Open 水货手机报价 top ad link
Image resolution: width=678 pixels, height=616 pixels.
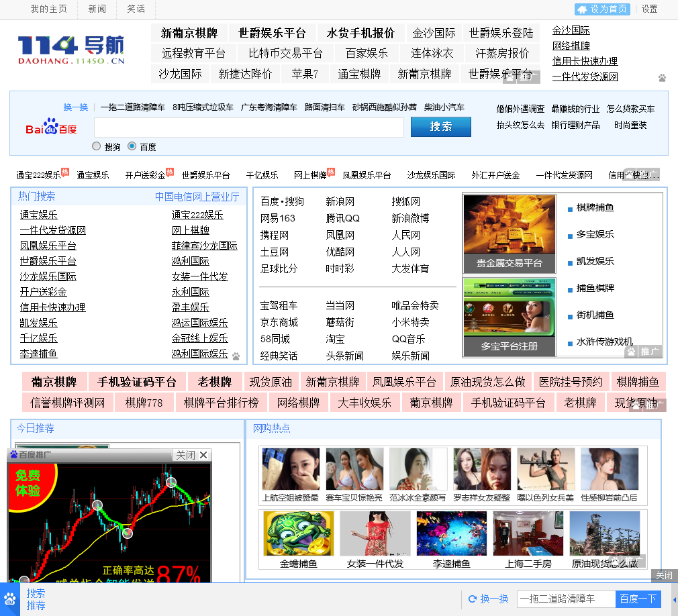click(x=360, y=33)
